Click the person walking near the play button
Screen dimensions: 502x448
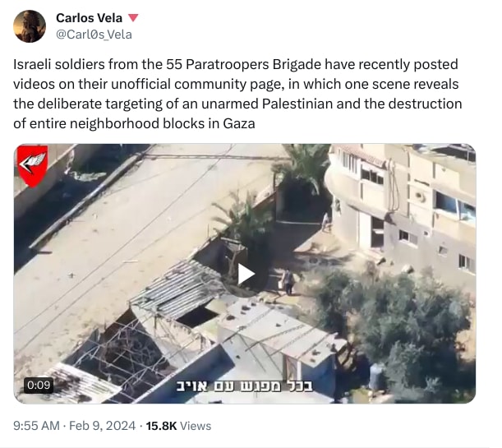[x=288, y=282]
